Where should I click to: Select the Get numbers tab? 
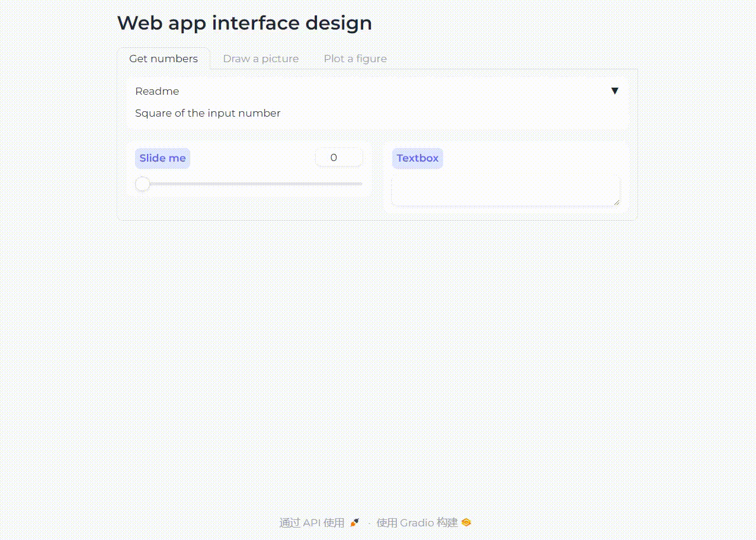pos(164,59)
